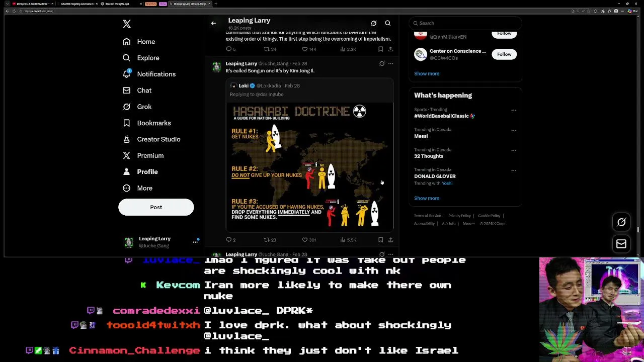Open Grok from the sidebar
This screenshot has width=644, height=362.
[137, 107]
